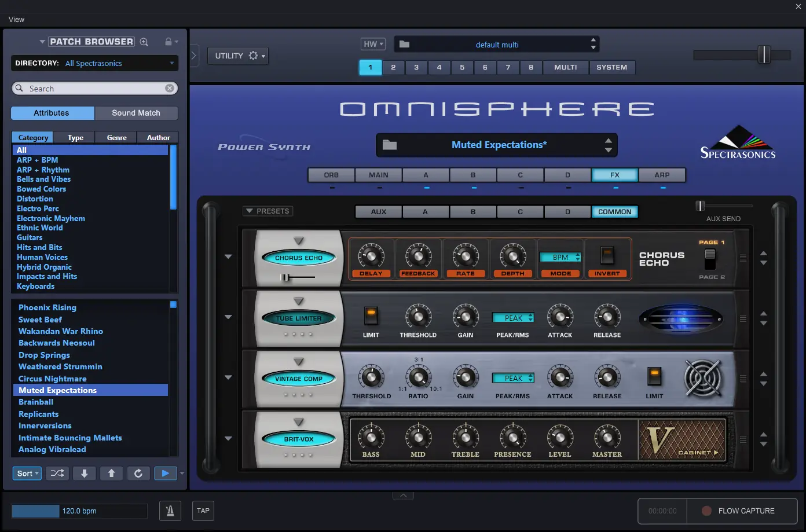This screenshot has width=806, height=532.
Task: Clear the search field with the X icon
Action: coord(170,89)
